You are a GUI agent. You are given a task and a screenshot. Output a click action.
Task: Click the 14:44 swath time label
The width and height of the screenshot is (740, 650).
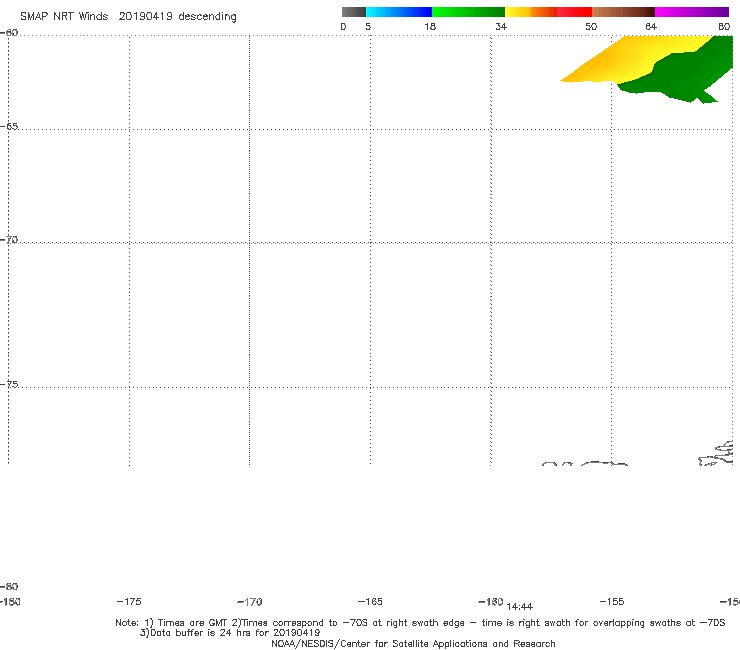[x=519, y=607]
